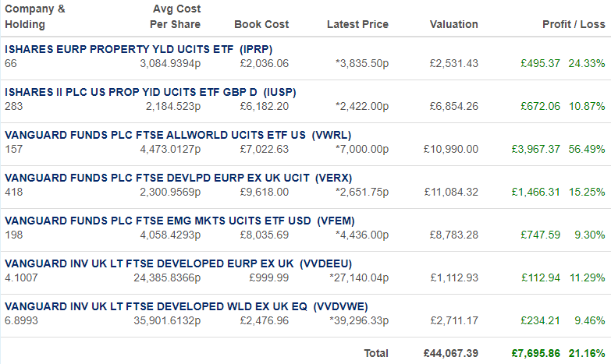Click the Company & Holding column header

click(34, 16)
